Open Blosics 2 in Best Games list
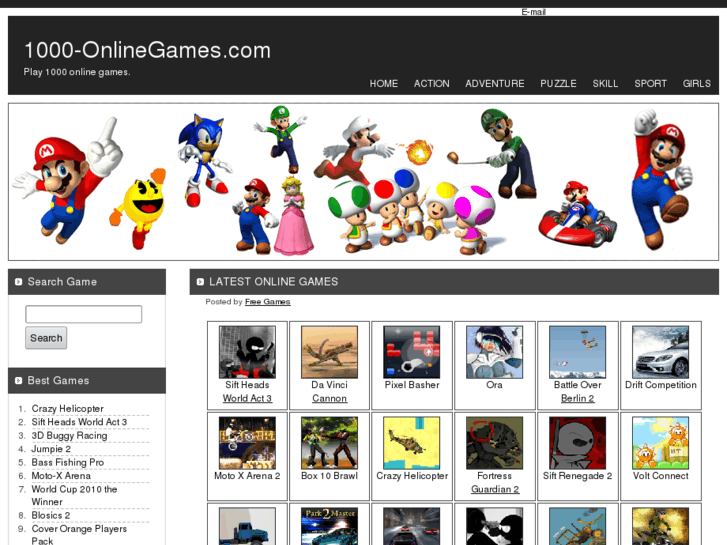727x545 pixels. point(51,515)
